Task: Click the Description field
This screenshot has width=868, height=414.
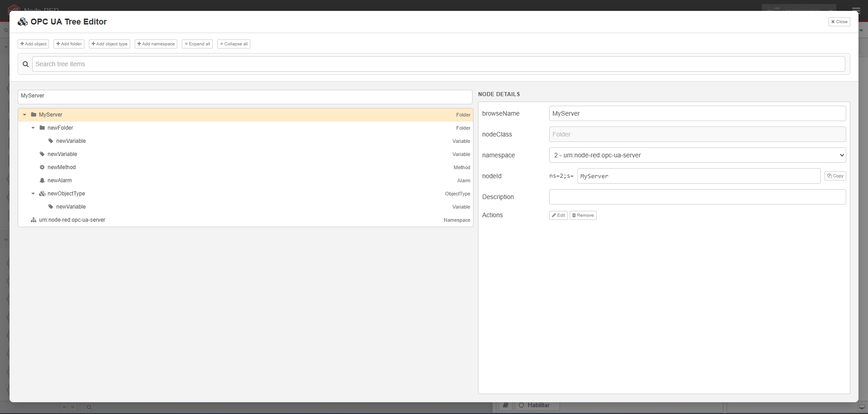Action: coord(697,197)
